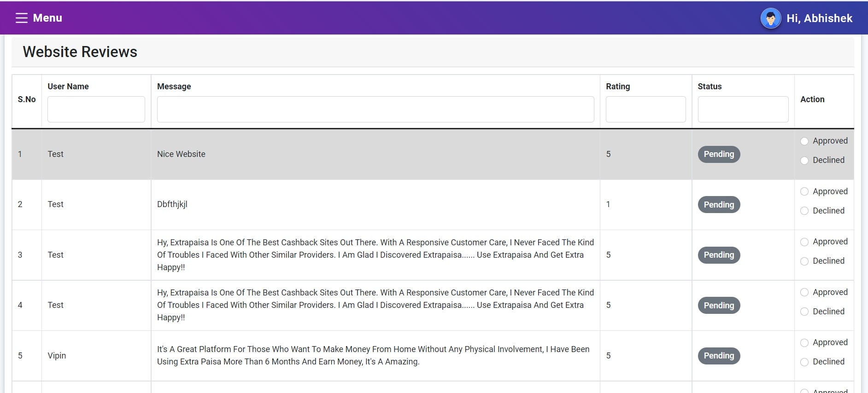868x393 pixels.
Task: Click the Rating column header label
Action: coord(618,87)
